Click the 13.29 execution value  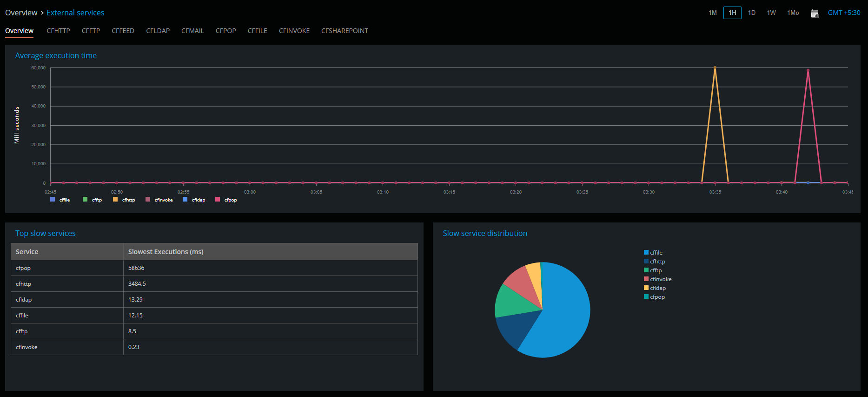[135, 300]
